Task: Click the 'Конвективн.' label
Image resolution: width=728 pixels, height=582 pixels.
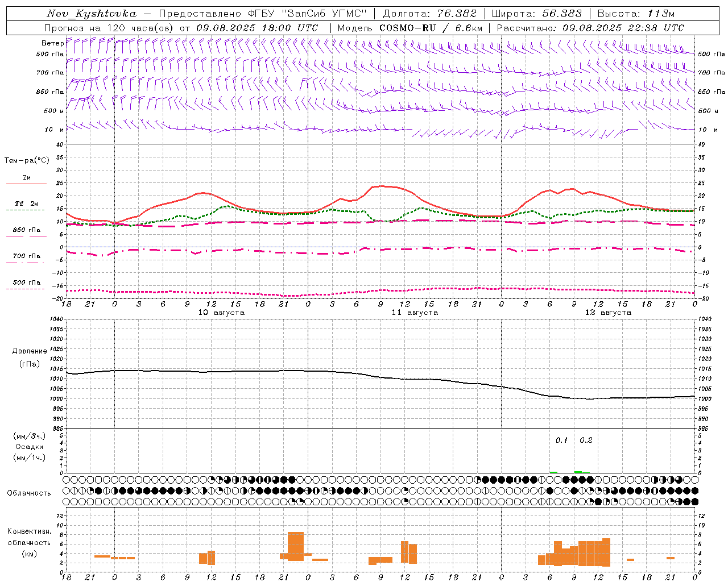Action: pyautogui.click(x=30, y=531)
